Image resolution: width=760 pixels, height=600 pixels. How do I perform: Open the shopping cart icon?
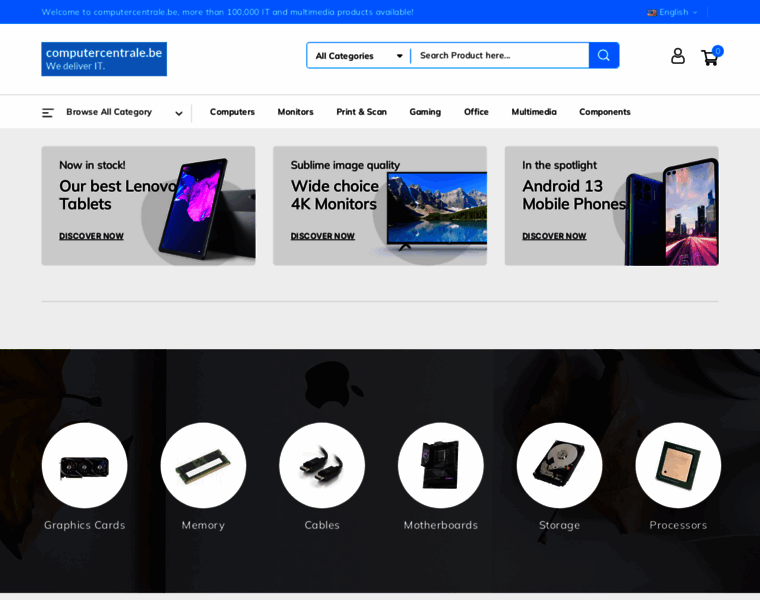click(710, 57)
